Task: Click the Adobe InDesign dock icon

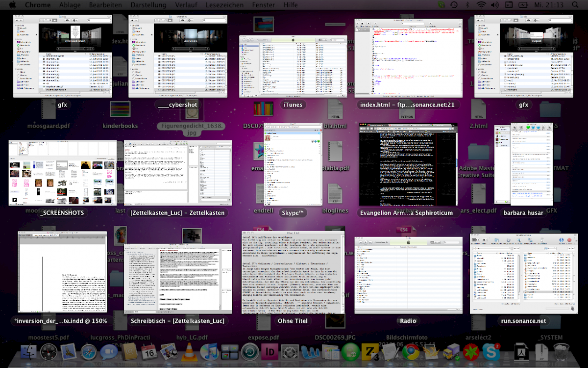Action: coord(269,351)
